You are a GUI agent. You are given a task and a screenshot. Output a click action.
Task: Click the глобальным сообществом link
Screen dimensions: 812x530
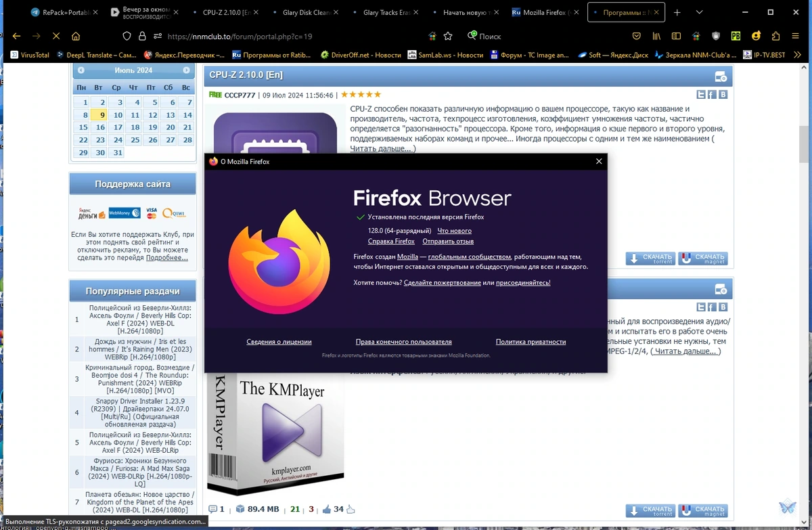click(x=469, y=257)
